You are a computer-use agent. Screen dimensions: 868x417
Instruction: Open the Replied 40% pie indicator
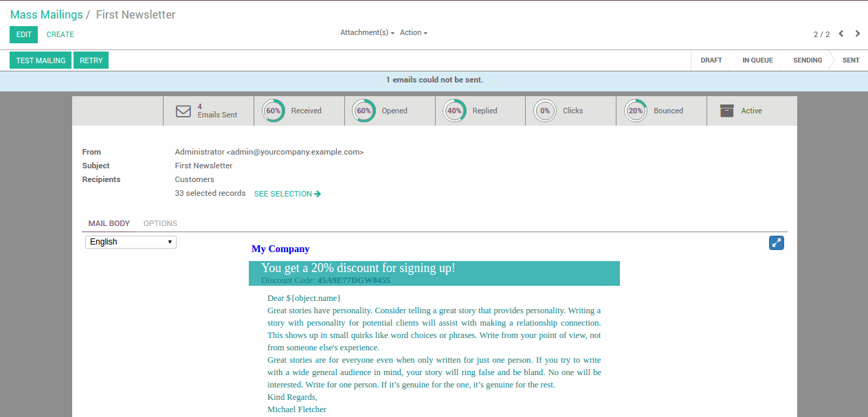(454, 111)
